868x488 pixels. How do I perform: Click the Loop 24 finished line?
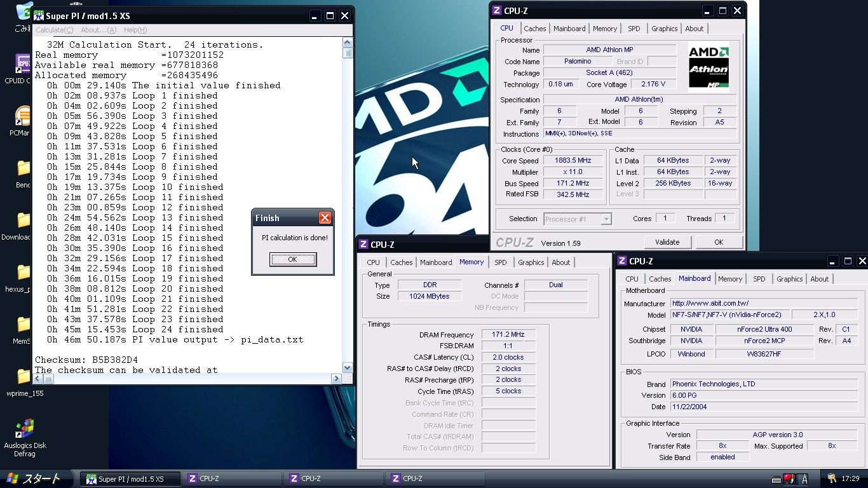[135, 329]
